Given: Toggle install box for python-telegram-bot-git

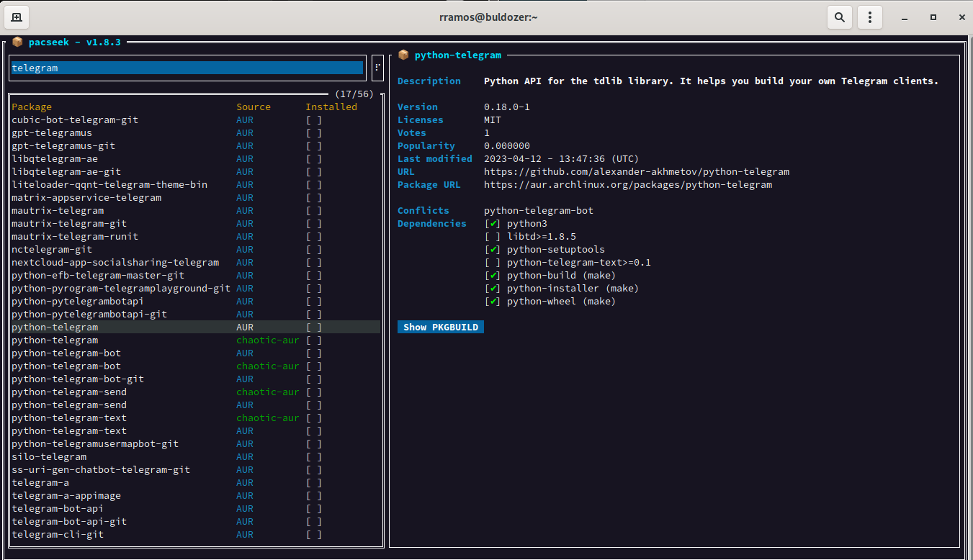Looking at the screenshot, I should 314,379.
